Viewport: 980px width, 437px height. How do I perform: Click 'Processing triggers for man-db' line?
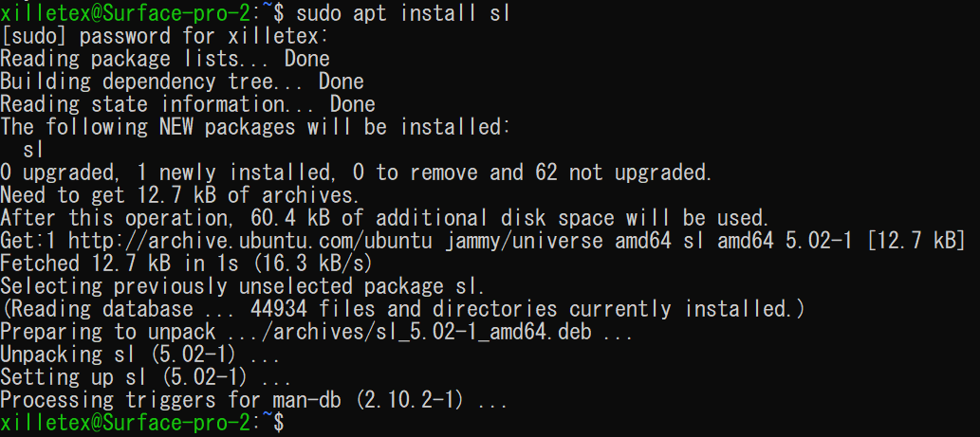tap(253, 400)
